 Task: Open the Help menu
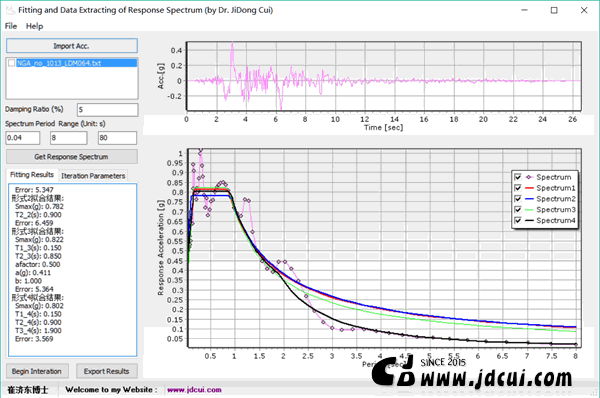pos(34,26)
